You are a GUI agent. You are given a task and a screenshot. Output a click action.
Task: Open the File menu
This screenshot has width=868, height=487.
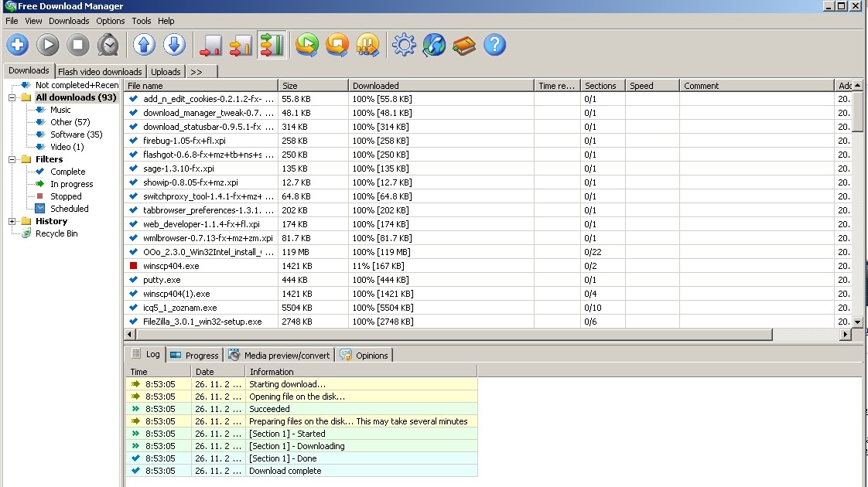point(12,21)
